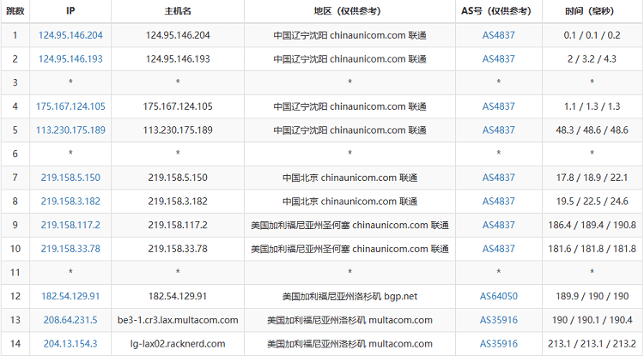The image size is (644, 356).
Task: Select hostname be3-1.cr3.lax.multacom.com
Action: pos(178,320)
